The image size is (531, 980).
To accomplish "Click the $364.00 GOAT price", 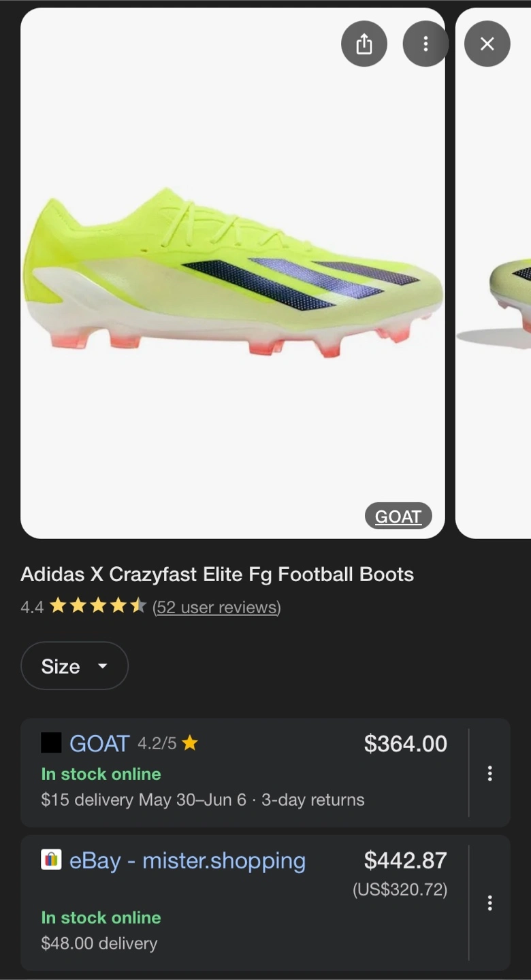I will [x=405, y=744].
